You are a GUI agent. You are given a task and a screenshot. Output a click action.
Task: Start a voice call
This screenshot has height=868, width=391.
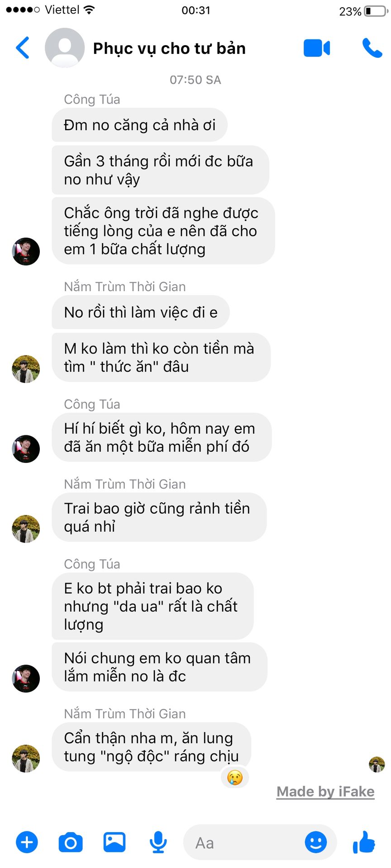(372, 48)
